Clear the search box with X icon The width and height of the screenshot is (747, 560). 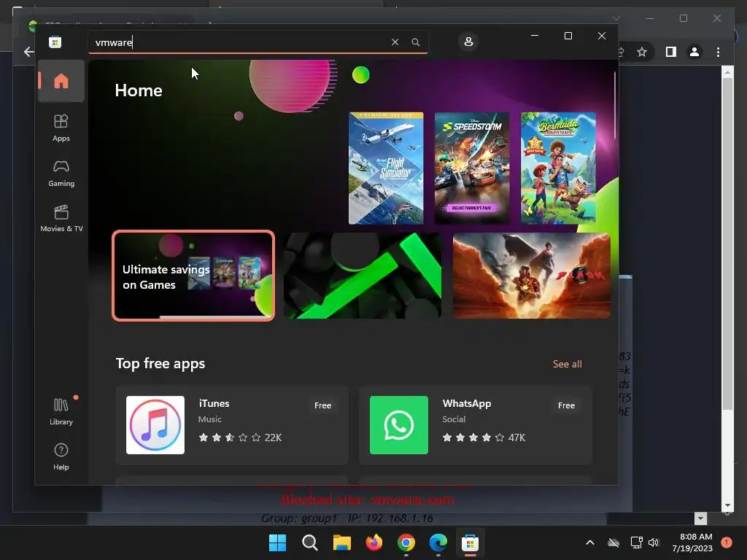pos(395,42)
